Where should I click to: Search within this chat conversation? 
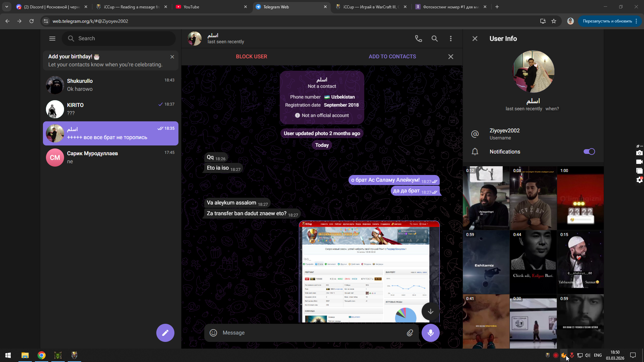pyautogui.click(x=434, y=39)
